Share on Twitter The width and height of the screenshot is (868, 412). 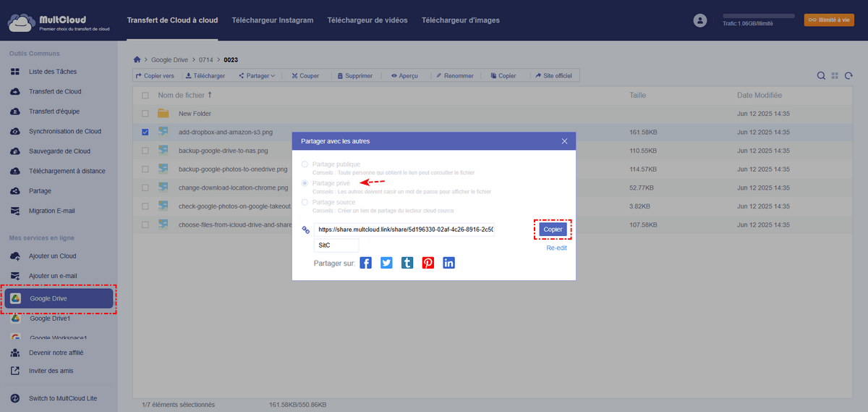coord(386,263)
